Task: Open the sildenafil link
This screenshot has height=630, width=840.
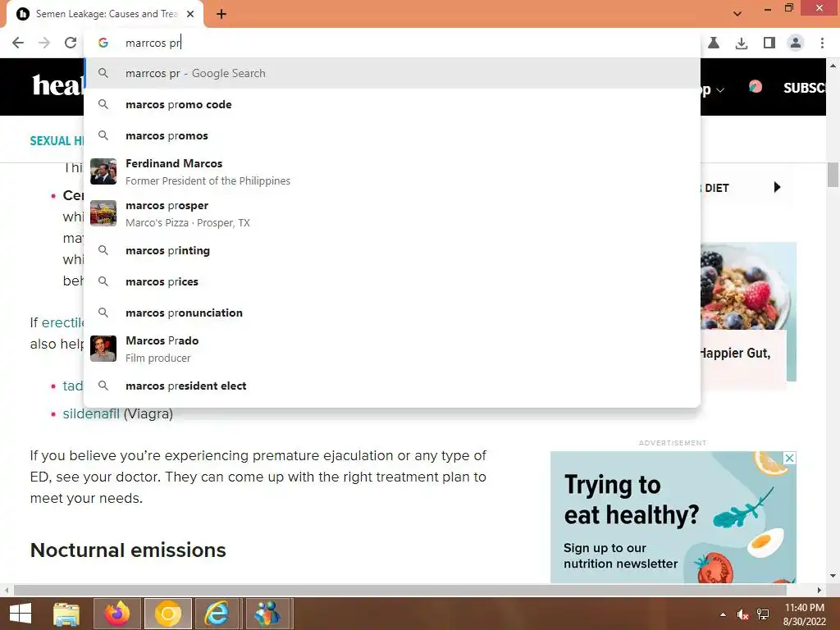Action: pos(91,413)
